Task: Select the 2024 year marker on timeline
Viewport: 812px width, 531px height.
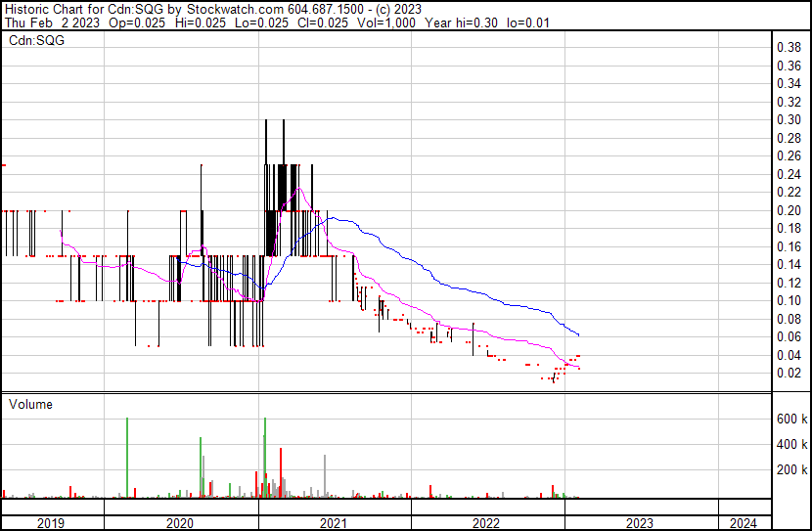Action: pyautogui.click(x=743, y=523)
